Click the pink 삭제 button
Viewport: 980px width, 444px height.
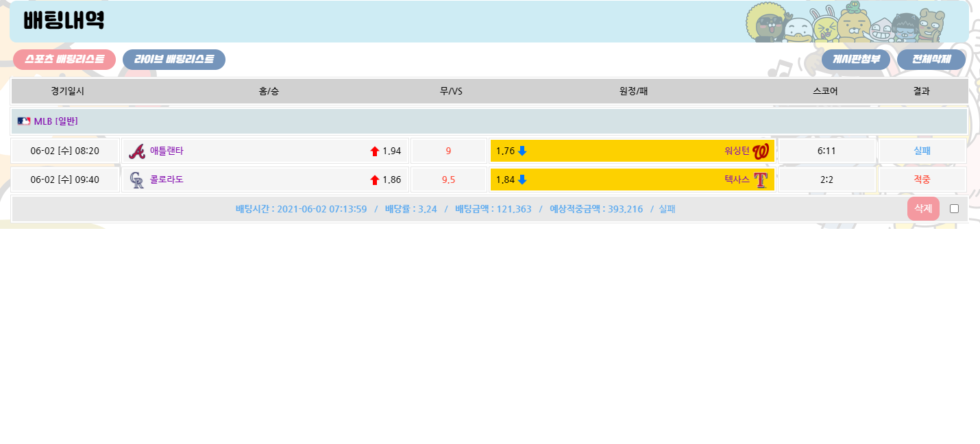pyautogui.click(x=922, y=208)
